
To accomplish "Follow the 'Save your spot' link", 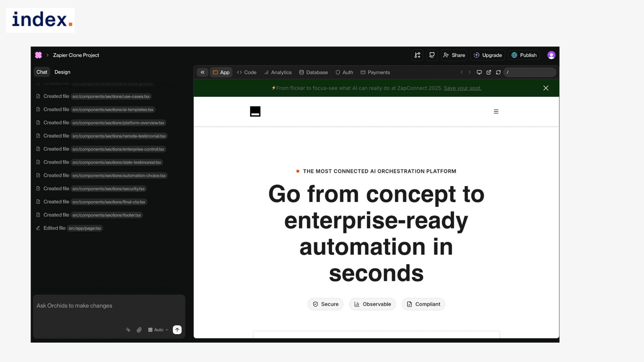I will 462,88.
